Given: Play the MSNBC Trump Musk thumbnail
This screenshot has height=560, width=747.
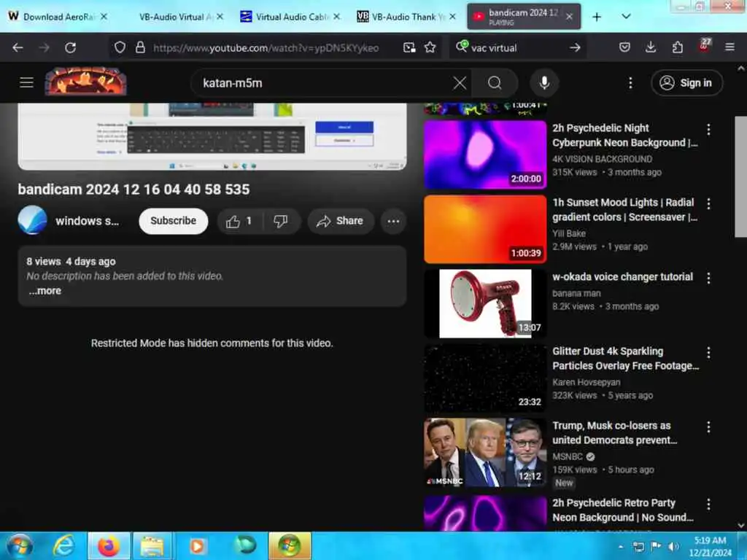Looking at the screenshot, I should [x=485, y=452].
